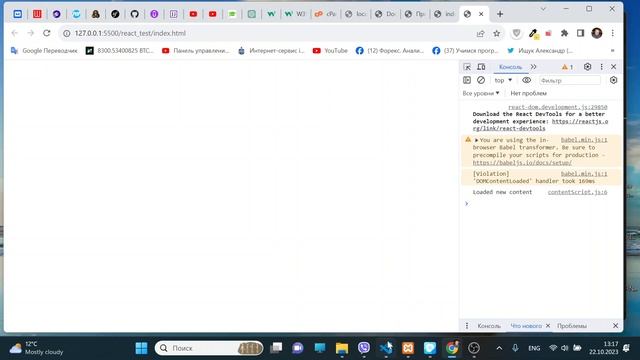Open Visual Studio Code from the taskbar

click(x=386, y=348)
